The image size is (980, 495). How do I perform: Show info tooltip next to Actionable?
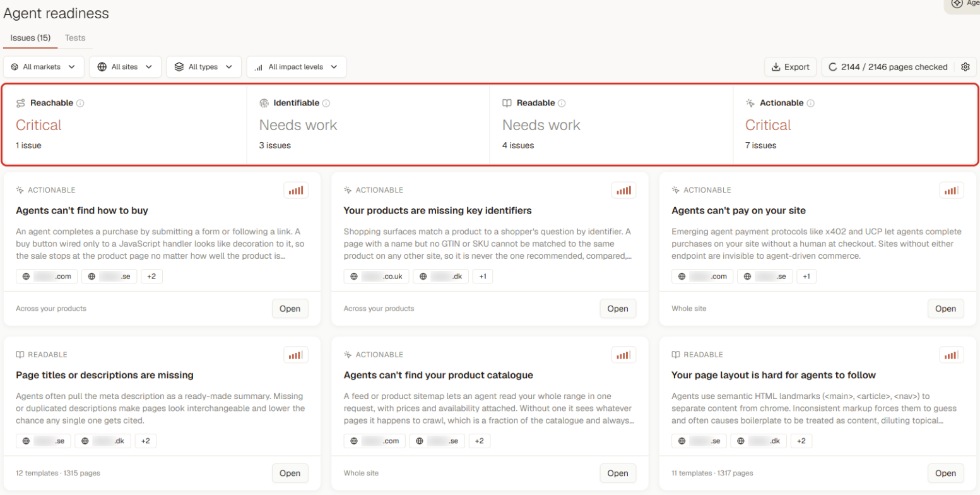[x=810, y=103]
